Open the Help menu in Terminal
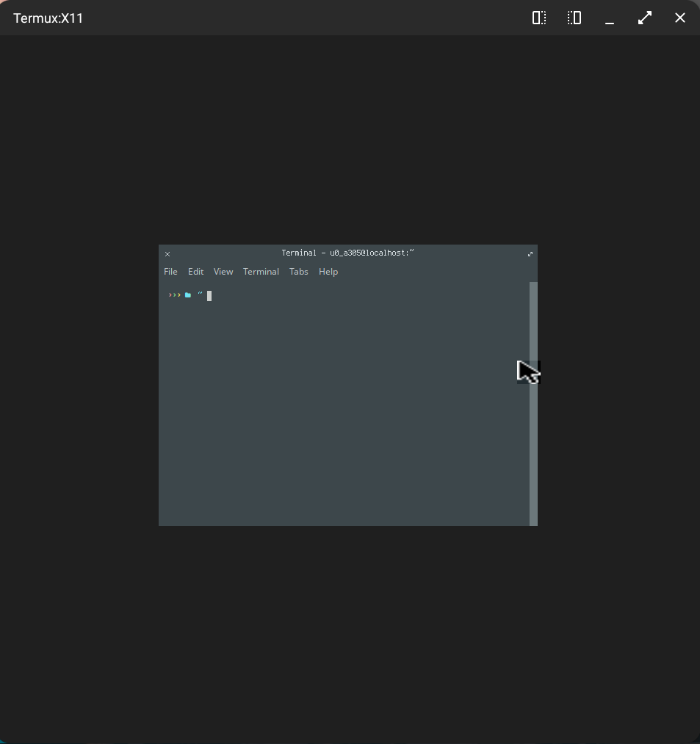Image resolution: width=700 pixels, height=744 pixels. click(328, 272)
